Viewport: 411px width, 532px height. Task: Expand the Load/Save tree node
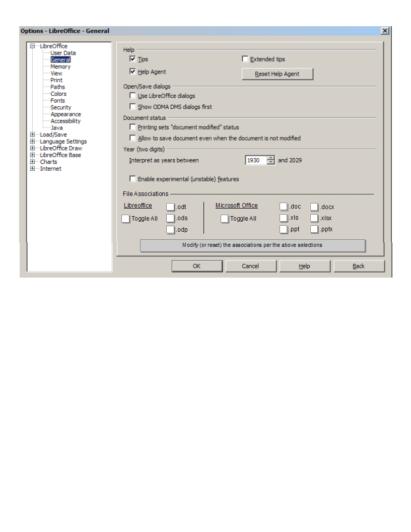(33, 135)
